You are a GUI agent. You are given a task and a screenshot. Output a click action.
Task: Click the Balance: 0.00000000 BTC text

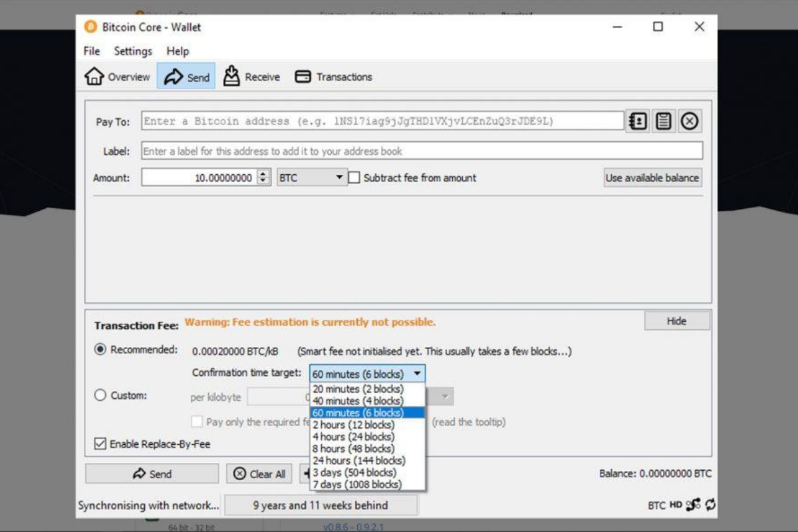[655, 473]
